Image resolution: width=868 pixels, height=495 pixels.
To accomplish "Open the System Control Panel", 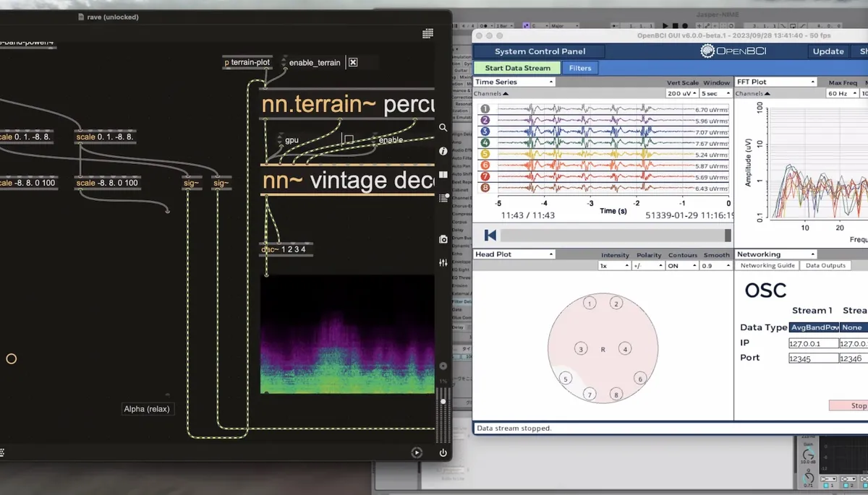I will point(540,51).
